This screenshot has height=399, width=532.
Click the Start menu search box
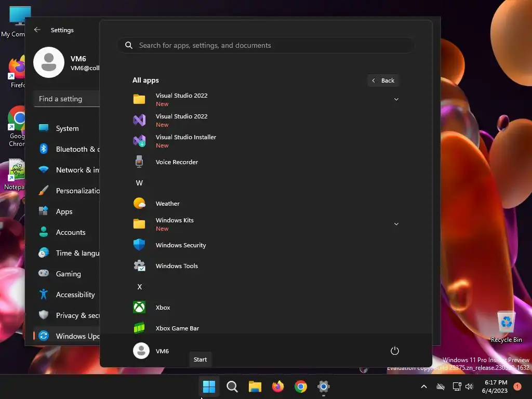pyautogui.click(x=265, y=45)
